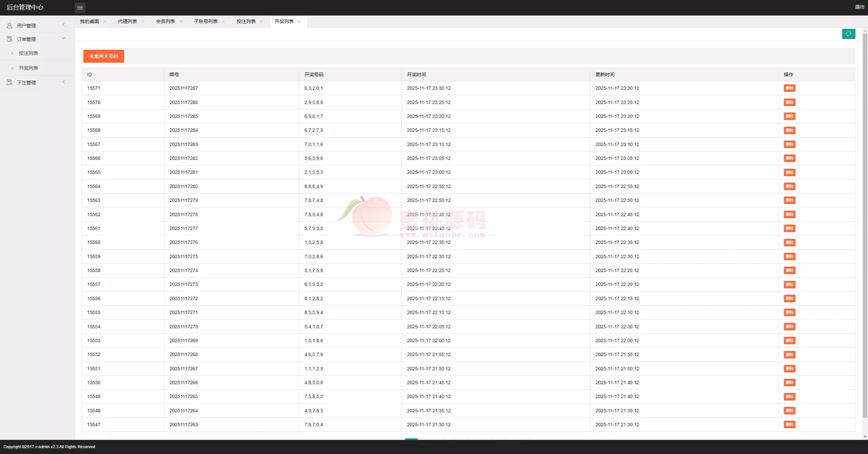This screenshot has width=868, height=454.
Task: Open the 我的桌面 tab
Action: [89, 21]
